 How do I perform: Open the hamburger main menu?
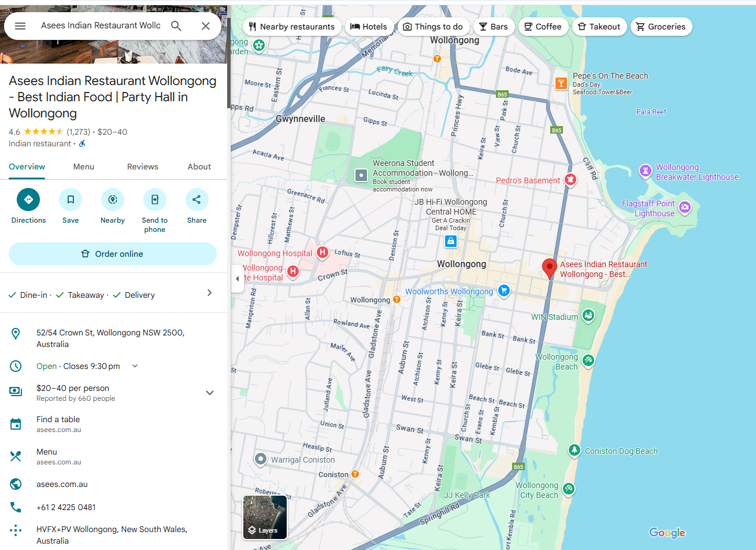[x=20, y=26]
